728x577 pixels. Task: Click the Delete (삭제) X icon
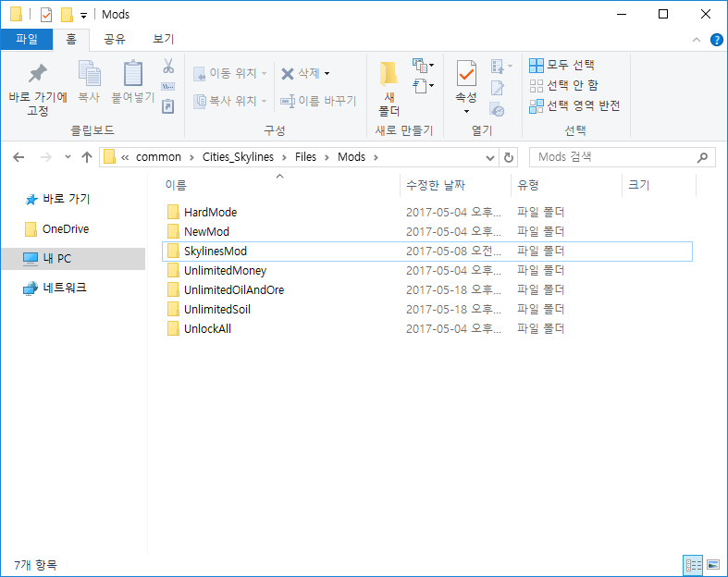pyautogui.click(x=288, y=73)
